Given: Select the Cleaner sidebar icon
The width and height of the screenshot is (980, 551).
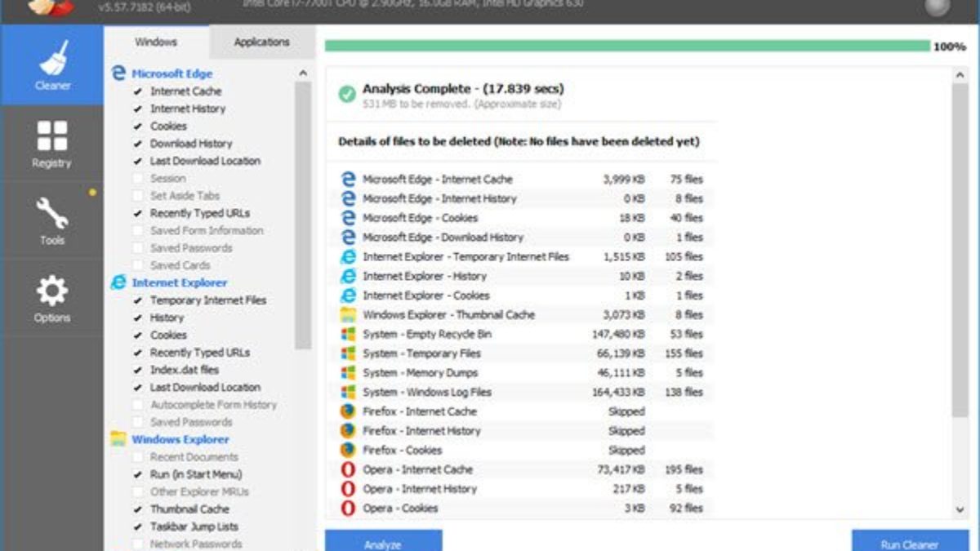Looking at the screenshot, I should (51, 65).
